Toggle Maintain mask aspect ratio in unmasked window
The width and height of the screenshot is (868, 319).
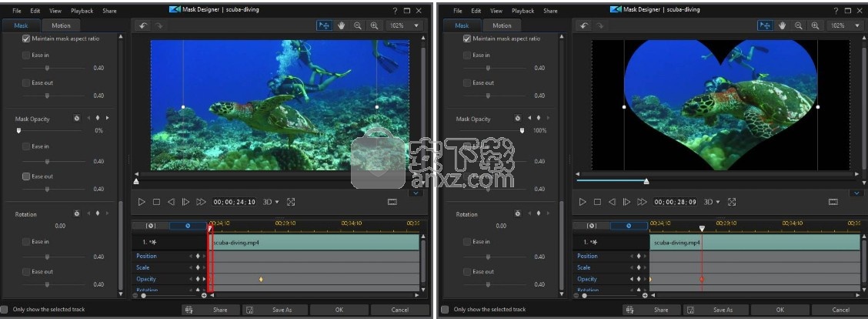[x=26, y=39]
